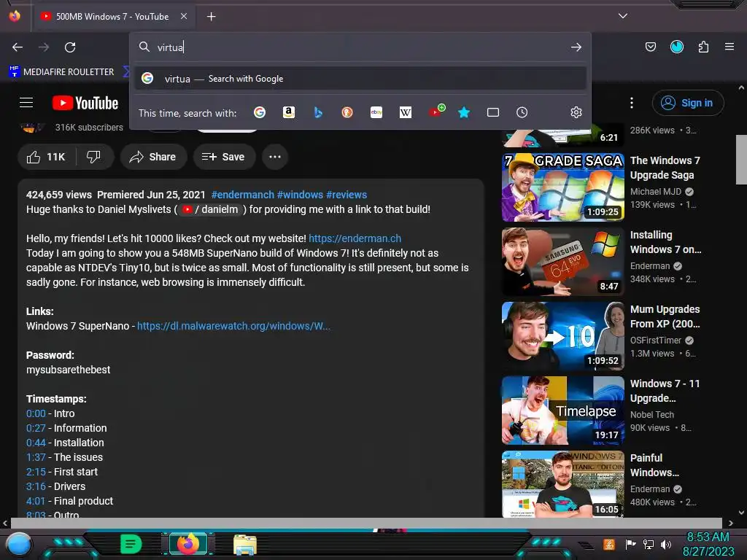Search this time with Wikipedia icon
The height and width of the screenshot is (560, 747).
[406, 112]
